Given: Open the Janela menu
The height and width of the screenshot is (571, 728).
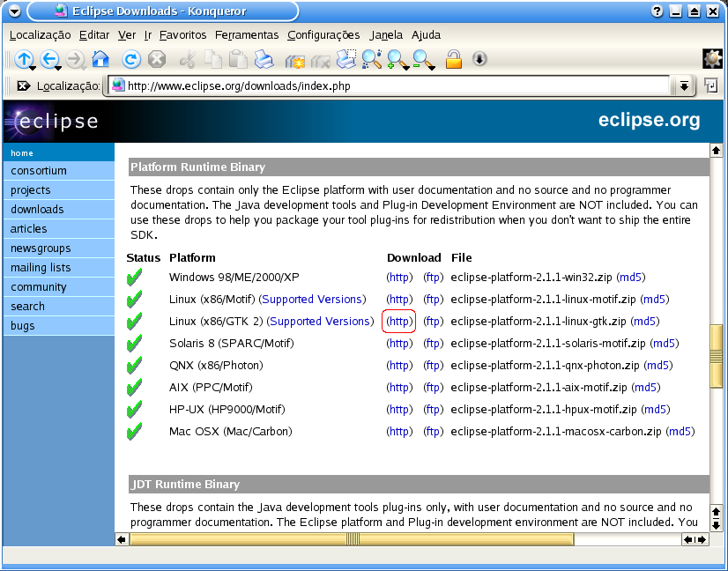Looking at the screenshot, I should pos(386,35).
